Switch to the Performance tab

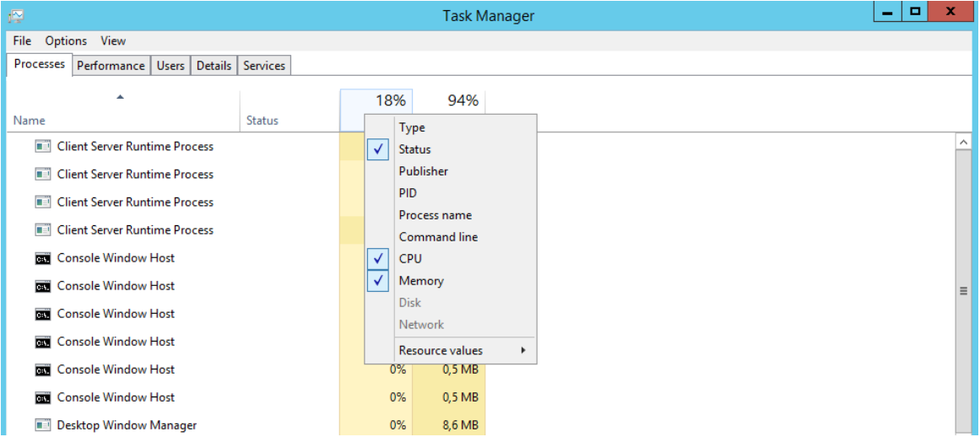point(111,66)
